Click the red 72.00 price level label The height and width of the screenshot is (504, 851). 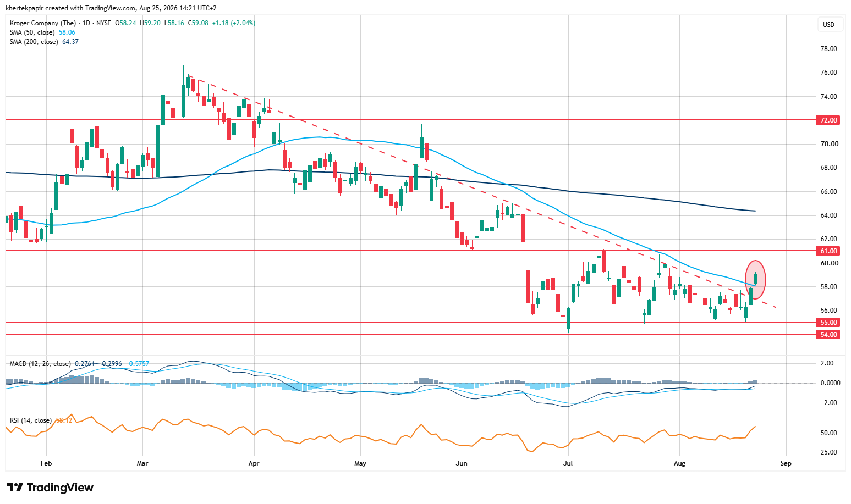coord(829,120)
